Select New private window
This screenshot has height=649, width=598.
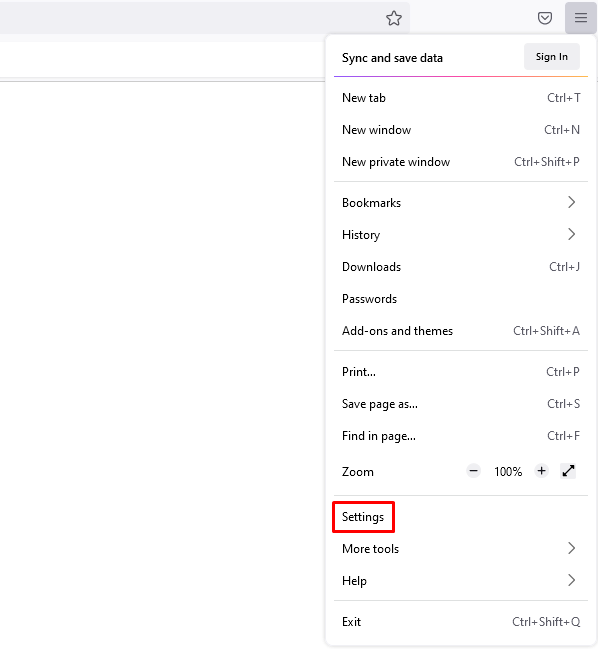point(461,162)
